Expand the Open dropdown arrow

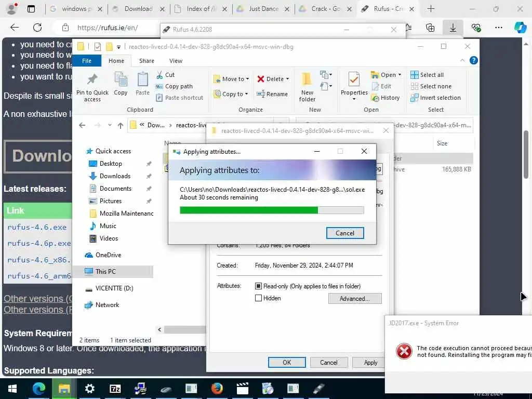point(400,75)
